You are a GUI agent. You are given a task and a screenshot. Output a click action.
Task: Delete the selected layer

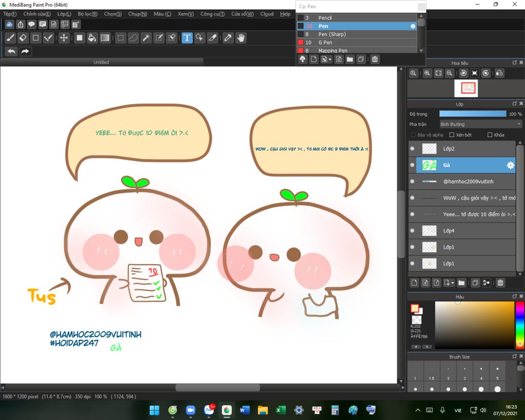tap(500, 283)
